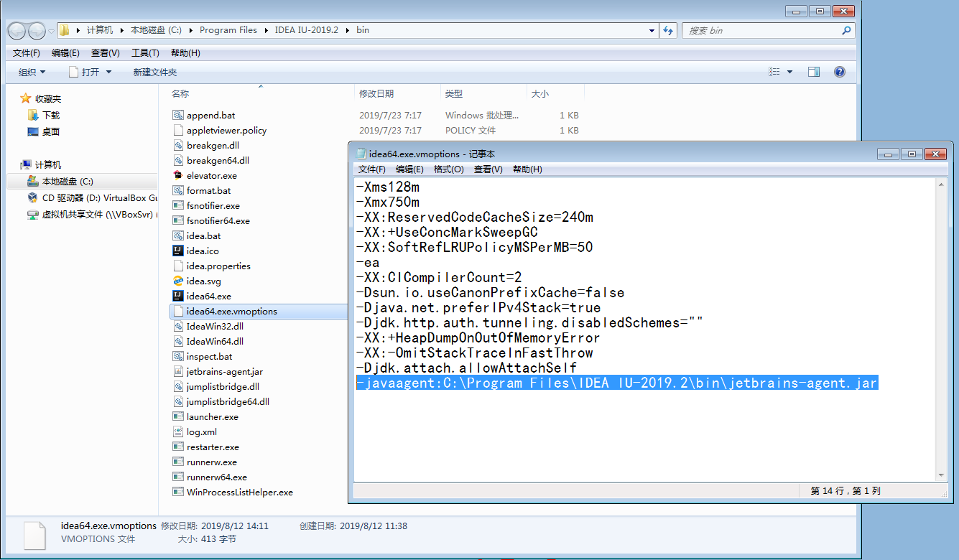The height and width of the screenshot is (560, 959).
Task: Open the 格式(O) menu in Notepad
Action: click(x=449, y=169)
